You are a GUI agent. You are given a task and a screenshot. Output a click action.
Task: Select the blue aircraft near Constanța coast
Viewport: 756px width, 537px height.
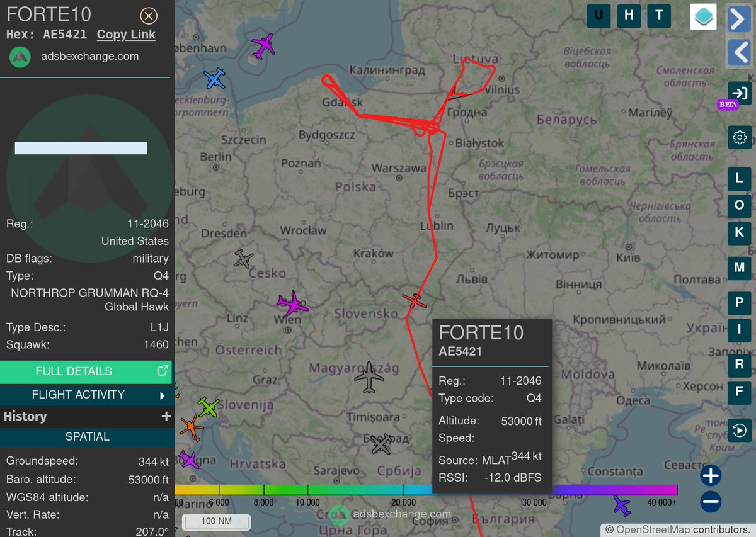point(621,506)
